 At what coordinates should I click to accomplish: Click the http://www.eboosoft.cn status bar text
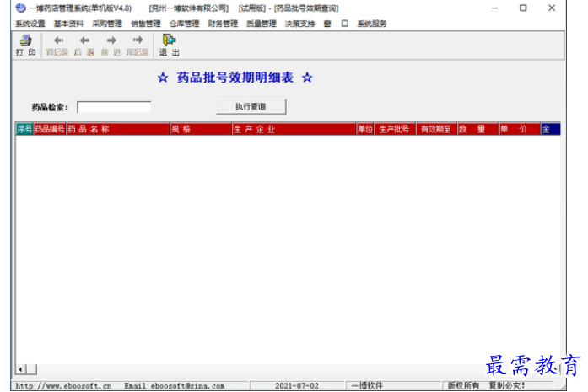click(64, 385)
